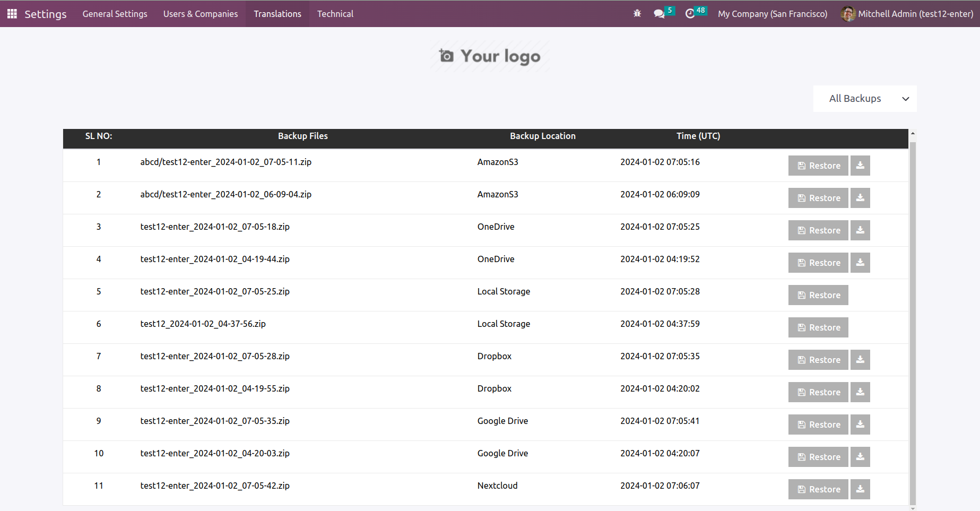Image resolution: width=980 pixels, height=511 pixels.
Task: Open the conversations chat icon
Action: (659, 14)
